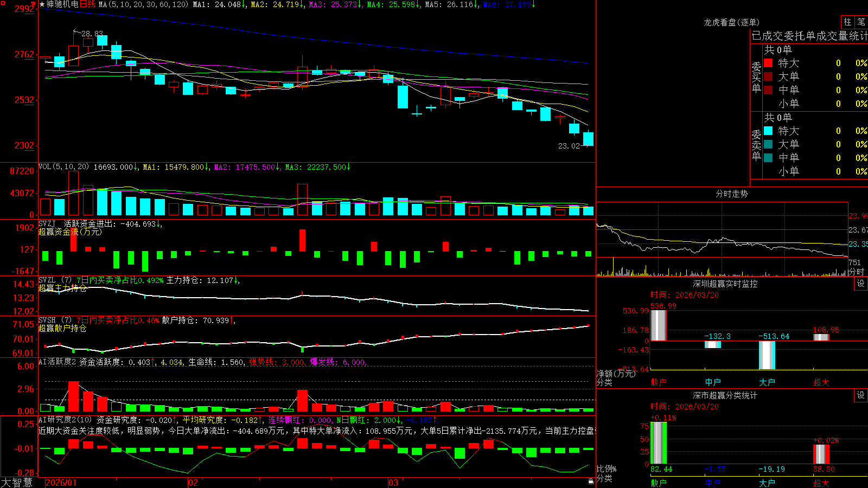Click the SVZJ indicator name
This screenshot has width=868, height=488.
point(47,223)
